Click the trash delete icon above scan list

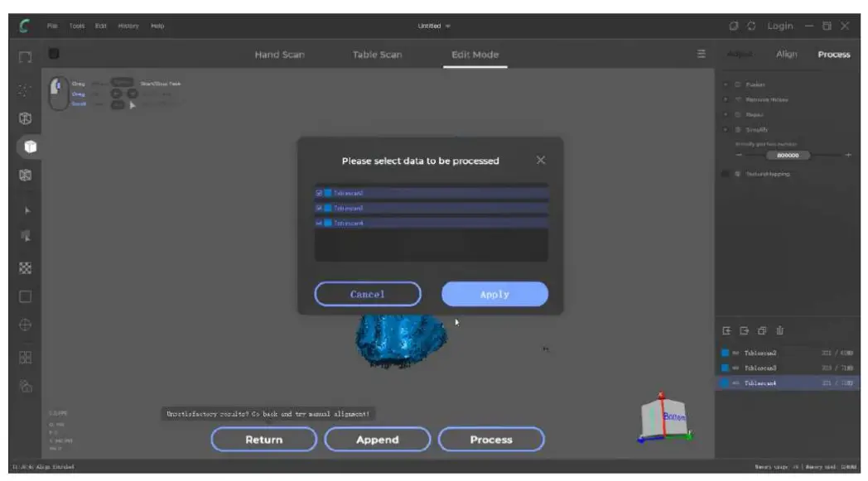pyautogui.click(x=780, y=330)
